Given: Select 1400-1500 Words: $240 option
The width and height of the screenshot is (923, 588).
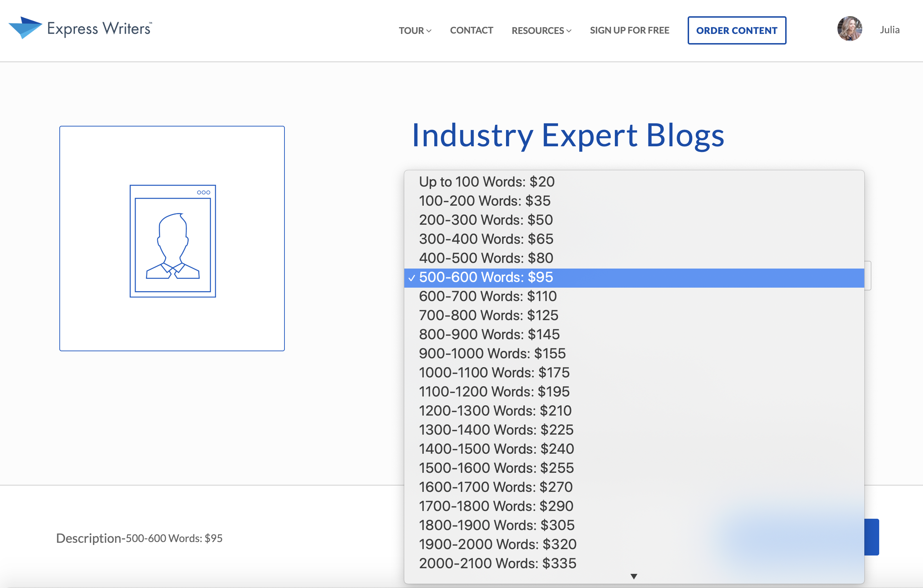Looking at the screenshot, I should (x=634, y=449).
